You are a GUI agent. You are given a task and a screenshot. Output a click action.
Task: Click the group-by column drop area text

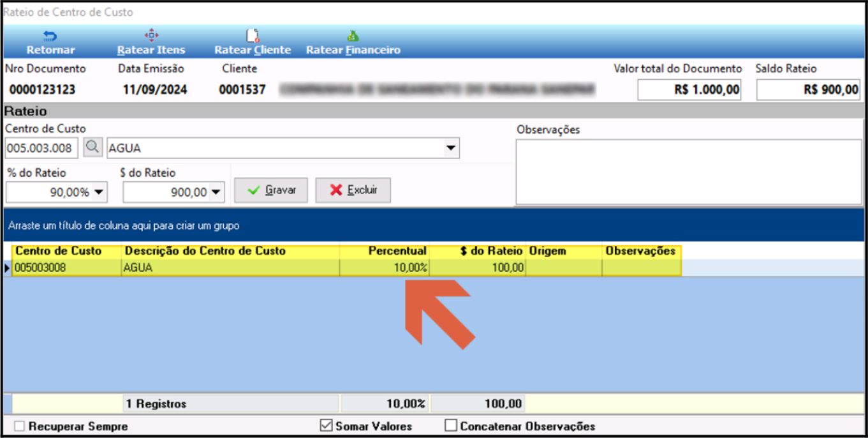coord(124,226)
